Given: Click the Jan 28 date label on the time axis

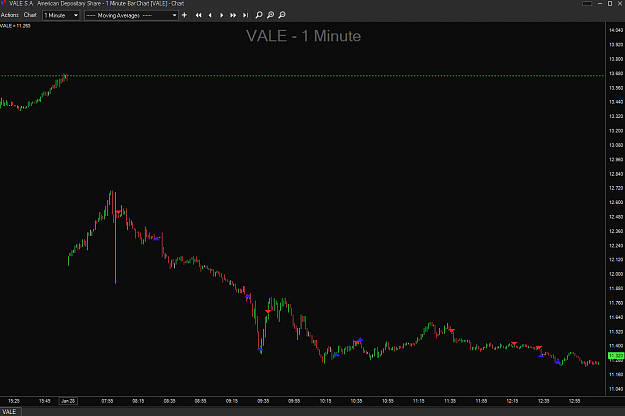Looking at the screenshot, I should [x=68, y=401].
